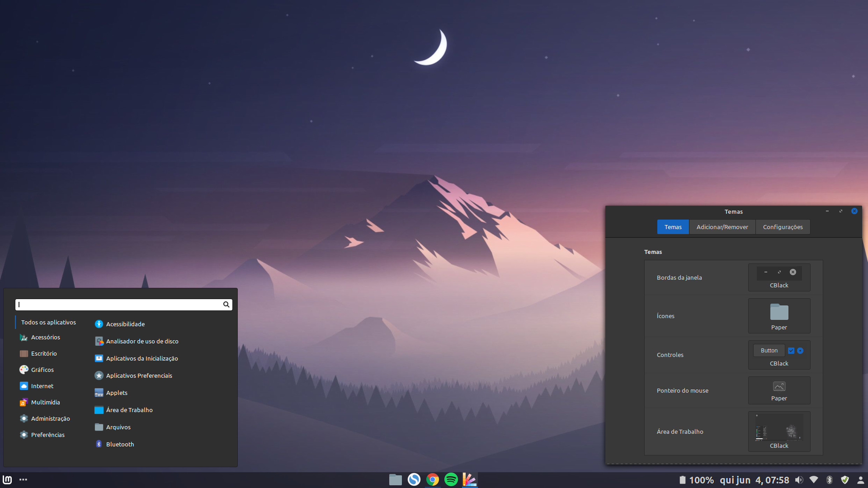Viewport: 868px width, 488px height.
Task: Click the menu search input field
Action: click(118, 305)
